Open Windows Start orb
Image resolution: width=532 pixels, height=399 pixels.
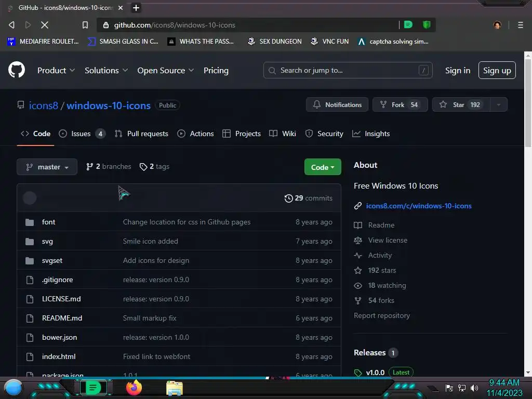13,388
